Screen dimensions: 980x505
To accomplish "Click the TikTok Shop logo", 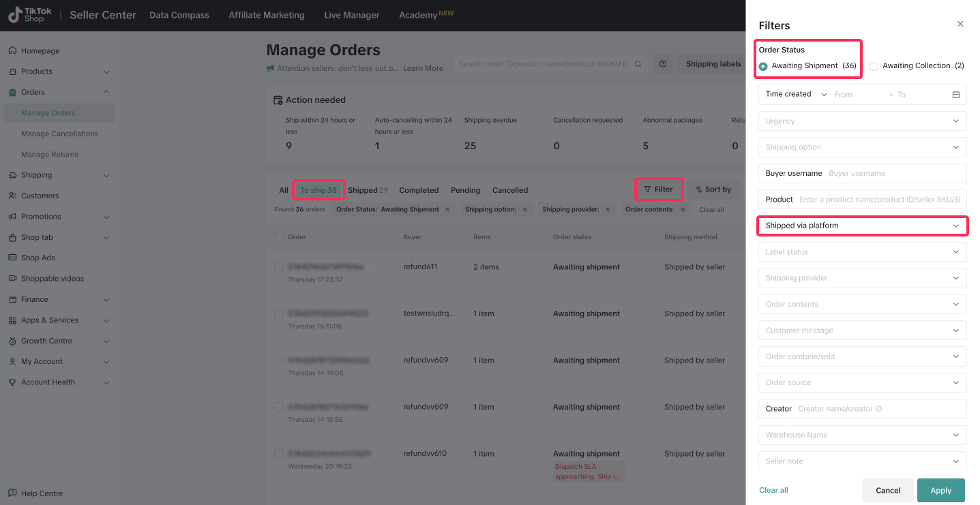I will pos(27,15).
